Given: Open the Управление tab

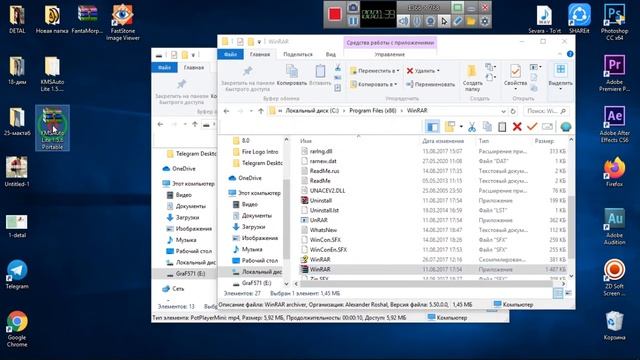Looking at the screenshot, I should point(390,54).
